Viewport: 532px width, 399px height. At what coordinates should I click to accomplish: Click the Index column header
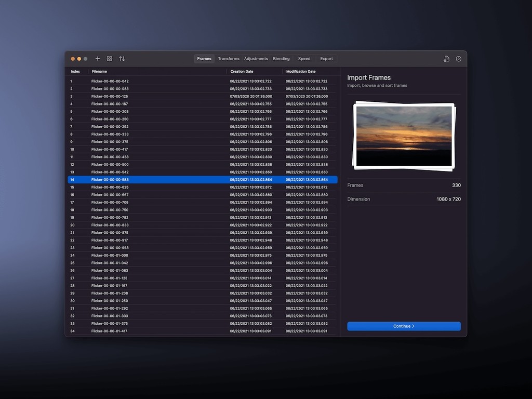coord(75,72)
